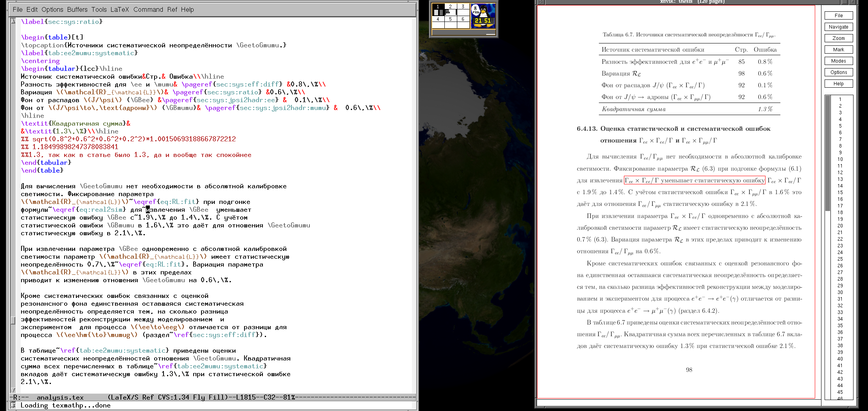Switch to desktop 2 in the pager
The image size is (868, 411).
(450, 10)
